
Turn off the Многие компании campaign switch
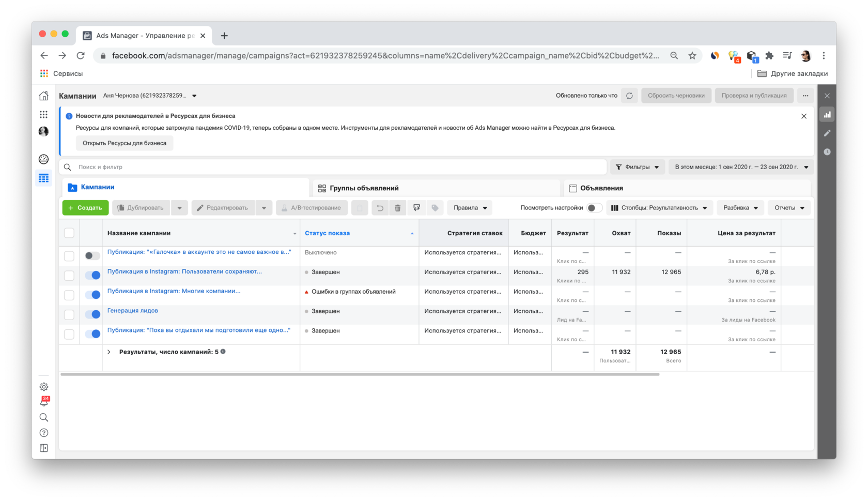point(92,295)
